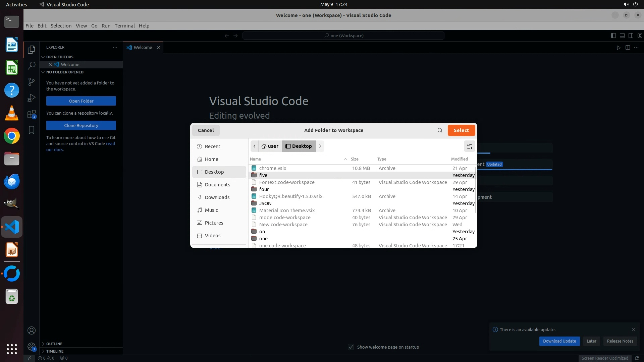Viewport: 644px width, 362px height.
Task: Click create new folder icon in dialog
Action: pyautogui.click(x=470, y=146)
